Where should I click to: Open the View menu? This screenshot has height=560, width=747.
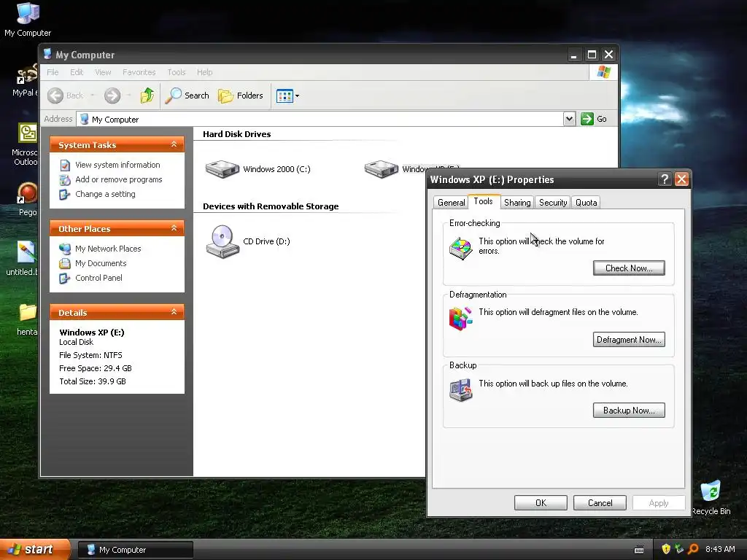pos(103,72)
